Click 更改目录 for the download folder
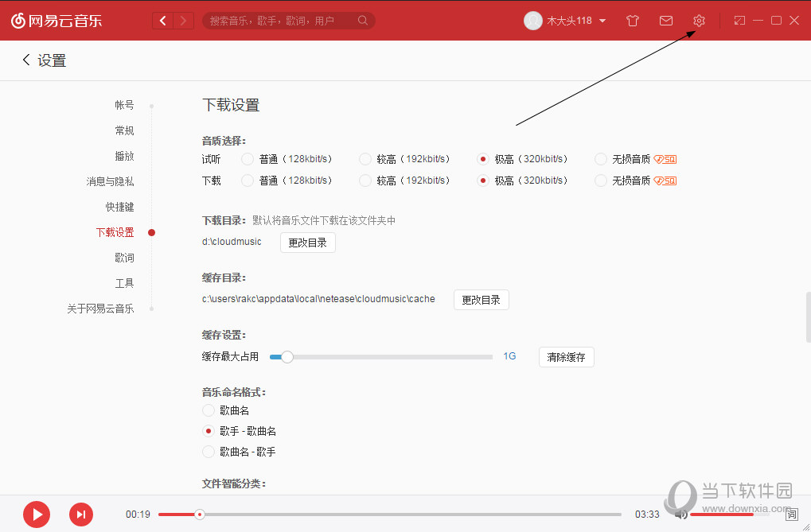The image size is (811, 532). tap(307, 242)
